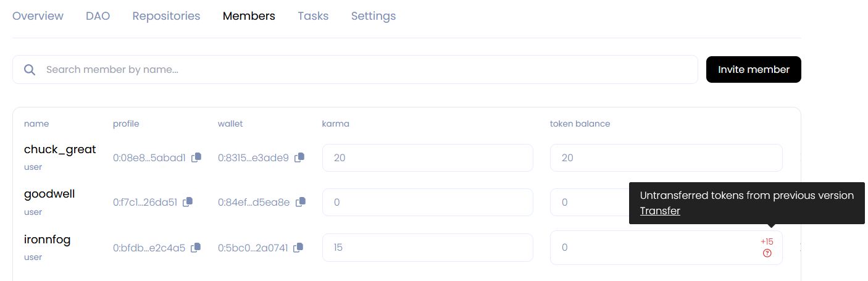Click the search magnifier icon

pos(30,70)
